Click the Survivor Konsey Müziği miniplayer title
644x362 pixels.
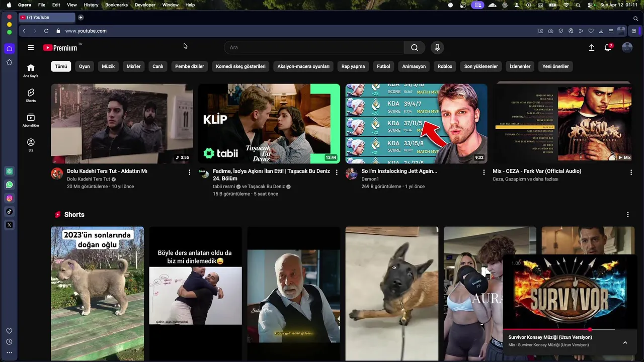coord(550,337)
